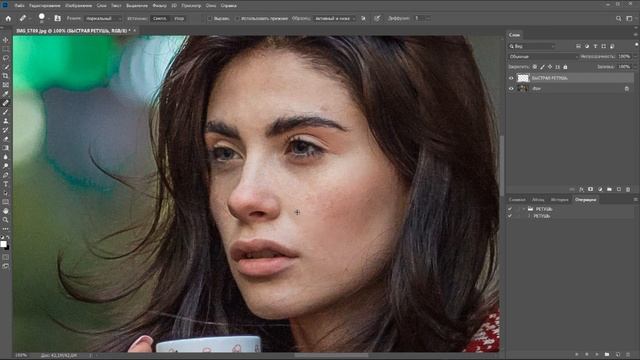The width and height of the screenshot is (640, 360).
Task: Click the БЫСТРАЯ РЕТУШЬ layer thumbnail
Action: click(x=523, y=78)
